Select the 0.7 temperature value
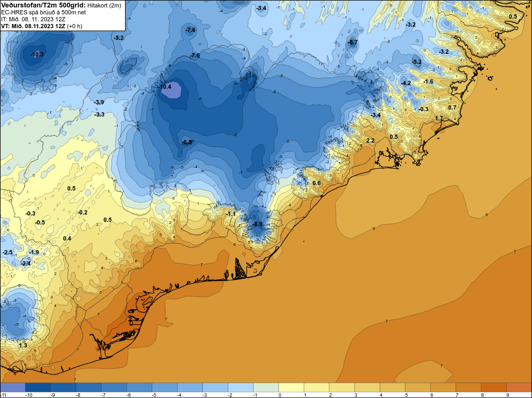The width and height of the screenshot is (532, 398). tap(452, 107)
